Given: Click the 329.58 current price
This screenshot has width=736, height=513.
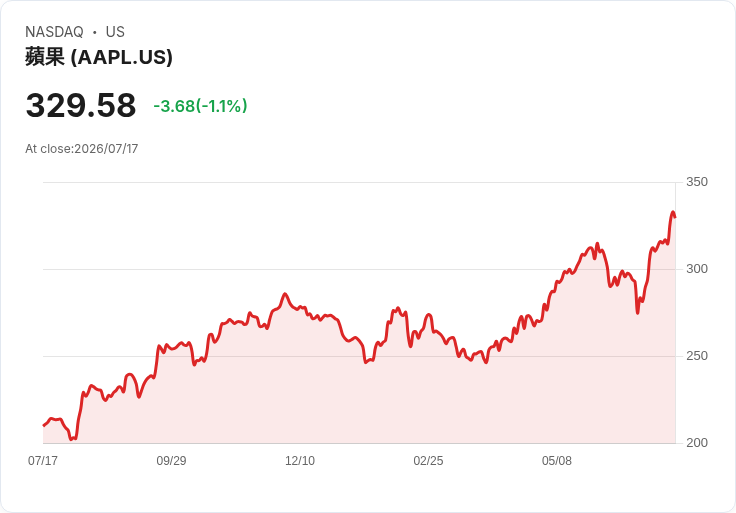Looking at the screenshot, I should [81, 105].
